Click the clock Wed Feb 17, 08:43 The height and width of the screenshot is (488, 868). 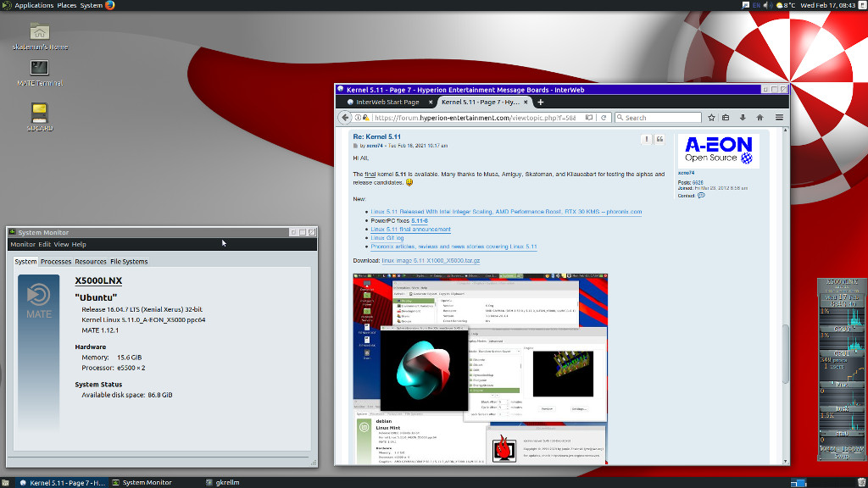point(828,5)
